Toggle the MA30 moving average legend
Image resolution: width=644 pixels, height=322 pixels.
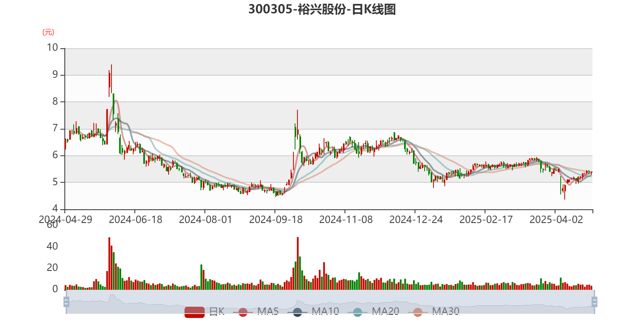433,312
